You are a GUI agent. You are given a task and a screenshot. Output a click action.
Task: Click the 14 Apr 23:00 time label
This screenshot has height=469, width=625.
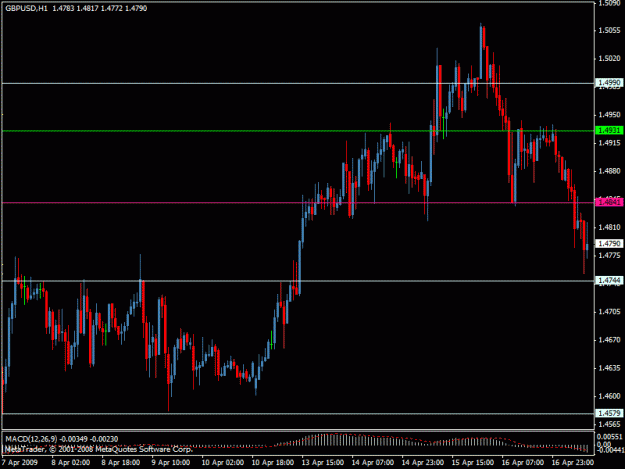[423, 463]
